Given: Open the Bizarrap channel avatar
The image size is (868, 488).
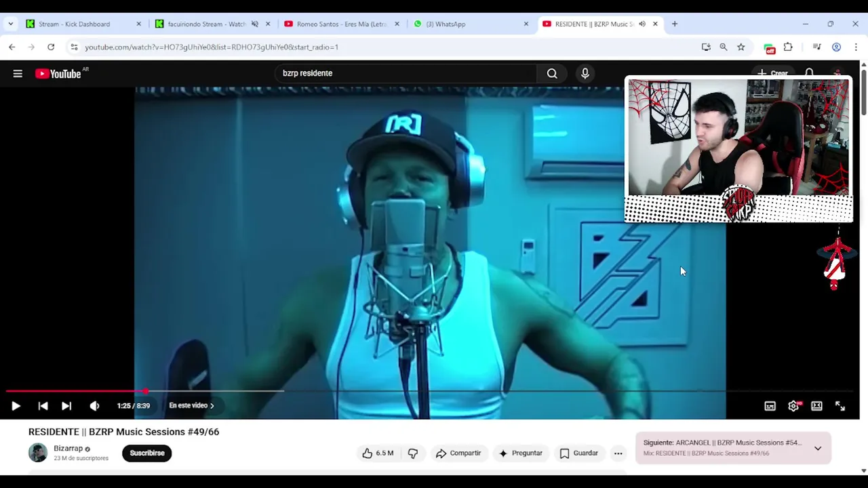Looking at the screenshot, I should (x=38, y=453).
